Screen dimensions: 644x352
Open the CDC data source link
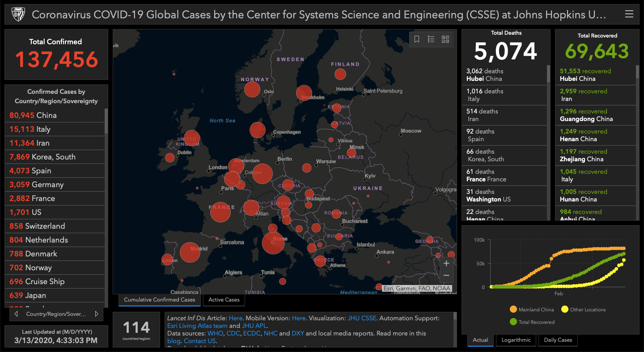[x=233, y=334]
